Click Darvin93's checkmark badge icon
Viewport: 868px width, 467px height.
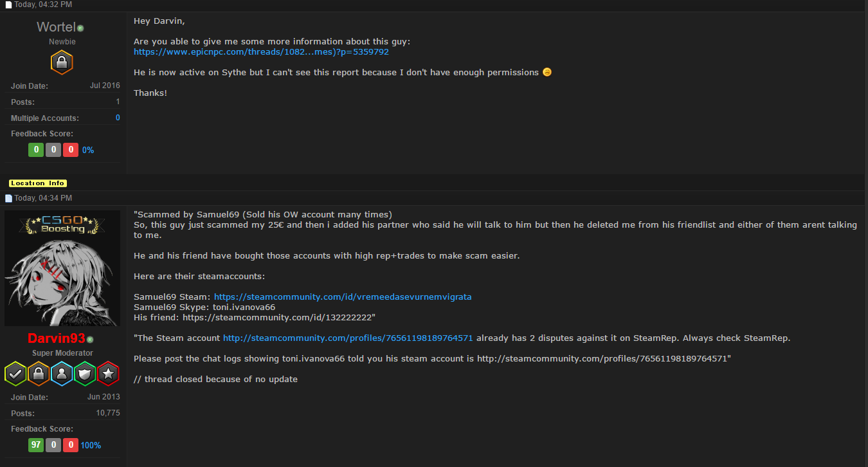(x=15, y=374)
